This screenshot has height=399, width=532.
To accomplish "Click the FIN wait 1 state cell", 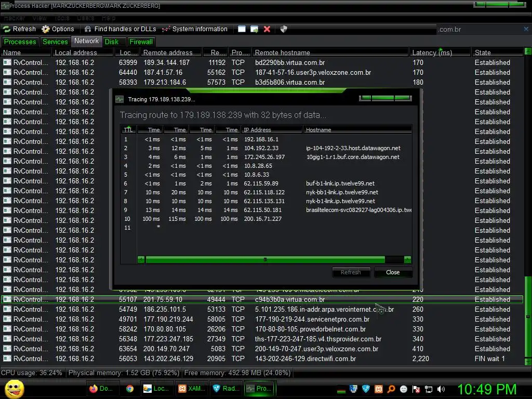I will click(x=489, y=358).
